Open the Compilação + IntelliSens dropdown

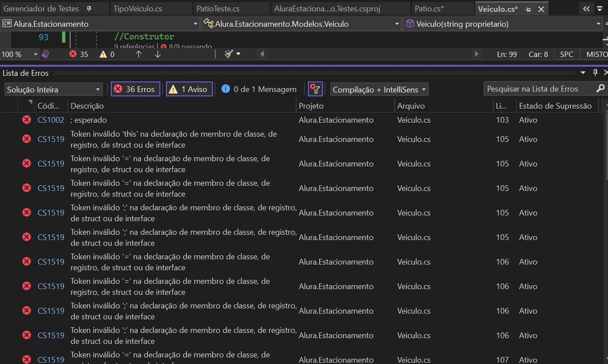coord(379,89)
